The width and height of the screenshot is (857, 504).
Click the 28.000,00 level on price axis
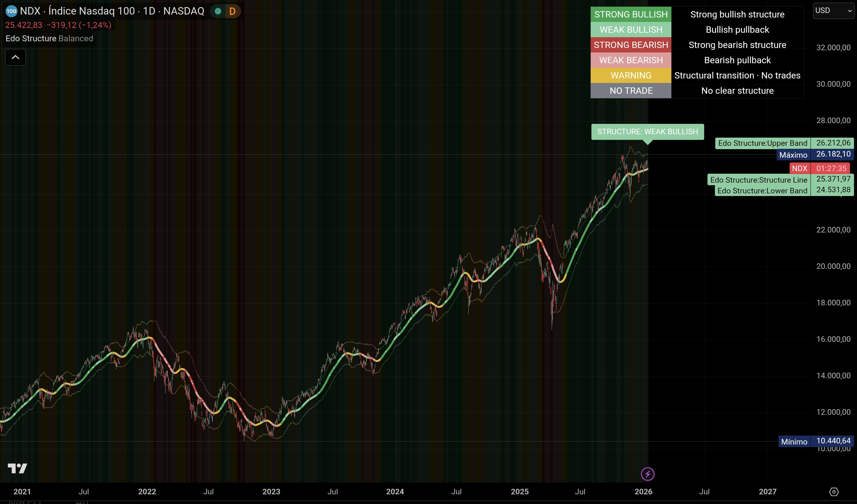[833, 121]
